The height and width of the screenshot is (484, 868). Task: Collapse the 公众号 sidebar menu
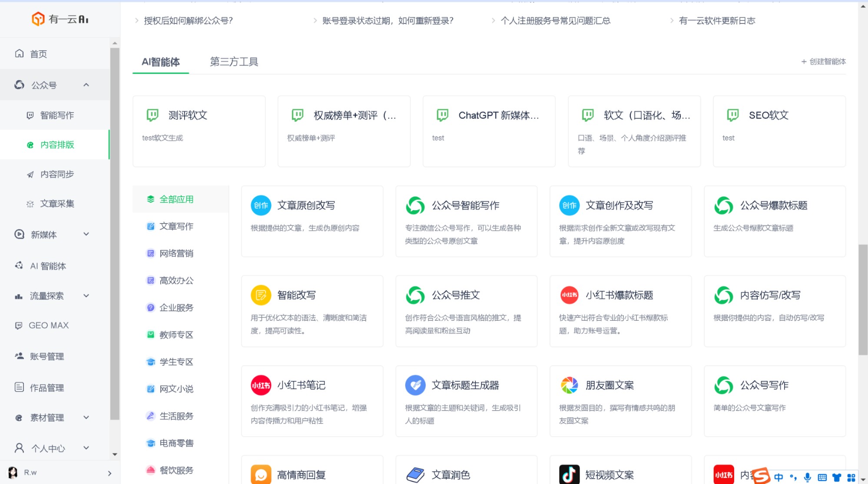(86, 85)
